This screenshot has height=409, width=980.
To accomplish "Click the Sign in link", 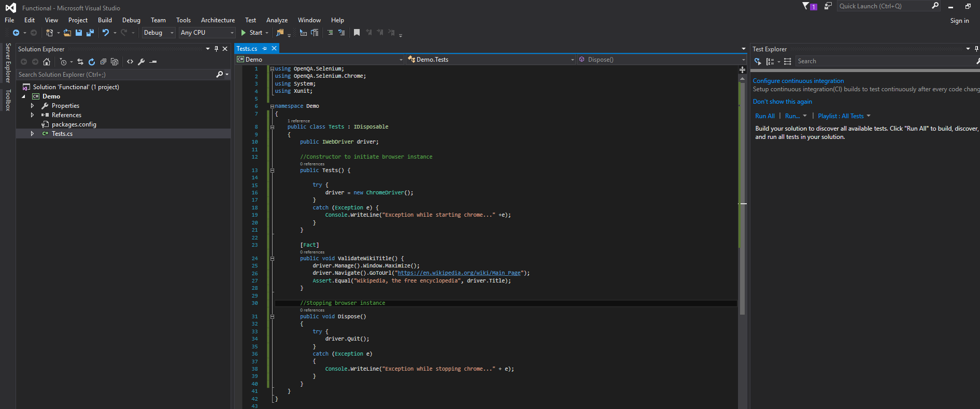I will click(959, 21).
